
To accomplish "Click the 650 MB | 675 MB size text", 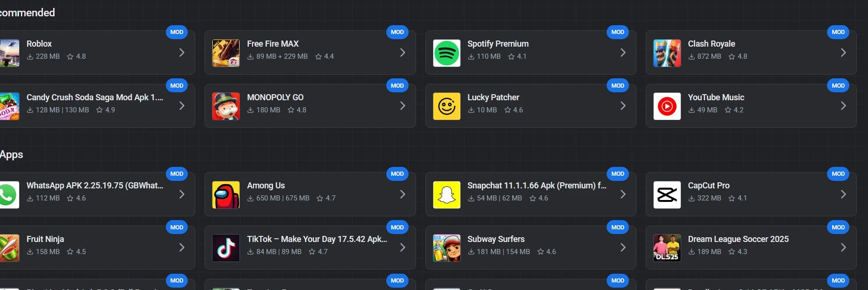I will (283, 198).
